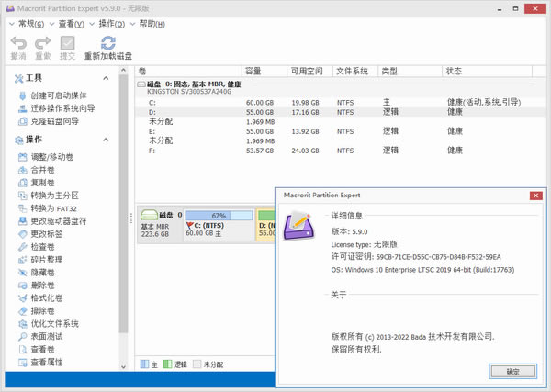The width and height of the screenshot is (551, 392).
Task: Collapse the 工具 section chevron
Action: [x=106, y=78]
